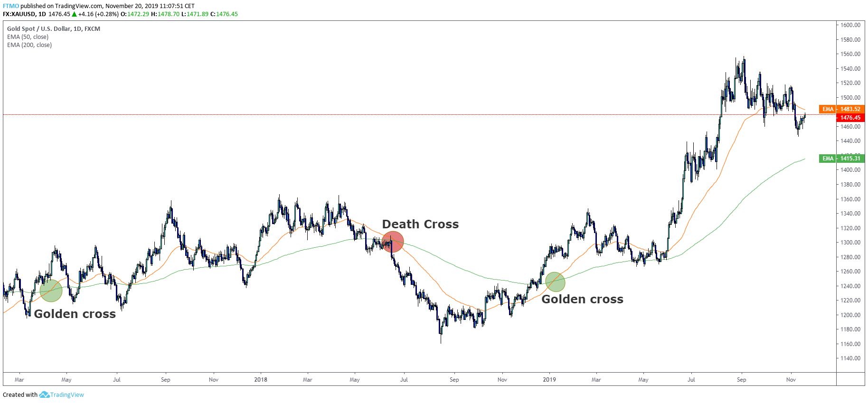
Task: Click the +4.16 (+0.28%) change value
Action: coord(98,14)
